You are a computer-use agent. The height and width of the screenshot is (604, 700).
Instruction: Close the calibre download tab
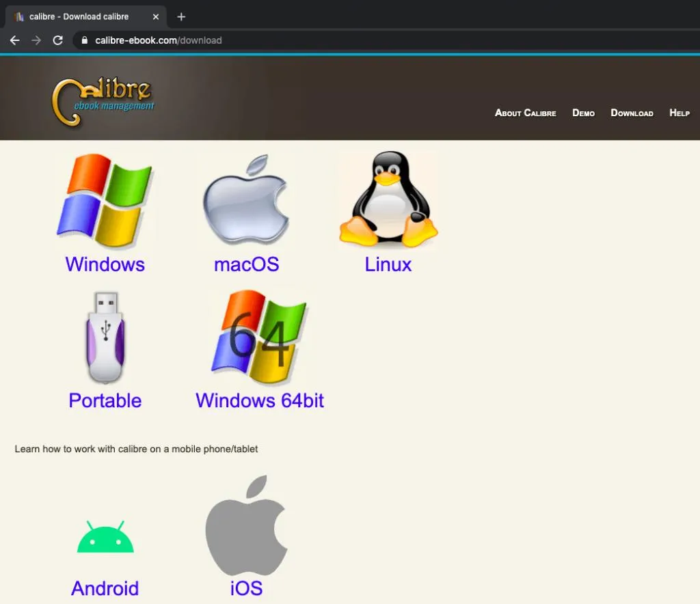tap(155, 17)
